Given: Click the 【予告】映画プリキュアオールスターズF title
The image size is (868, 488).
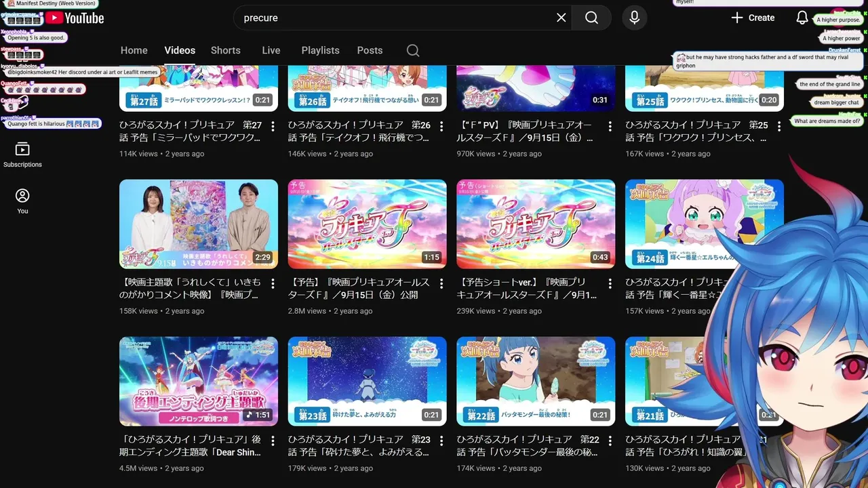Looking at the screenshot, I should (x=359, y=289).
